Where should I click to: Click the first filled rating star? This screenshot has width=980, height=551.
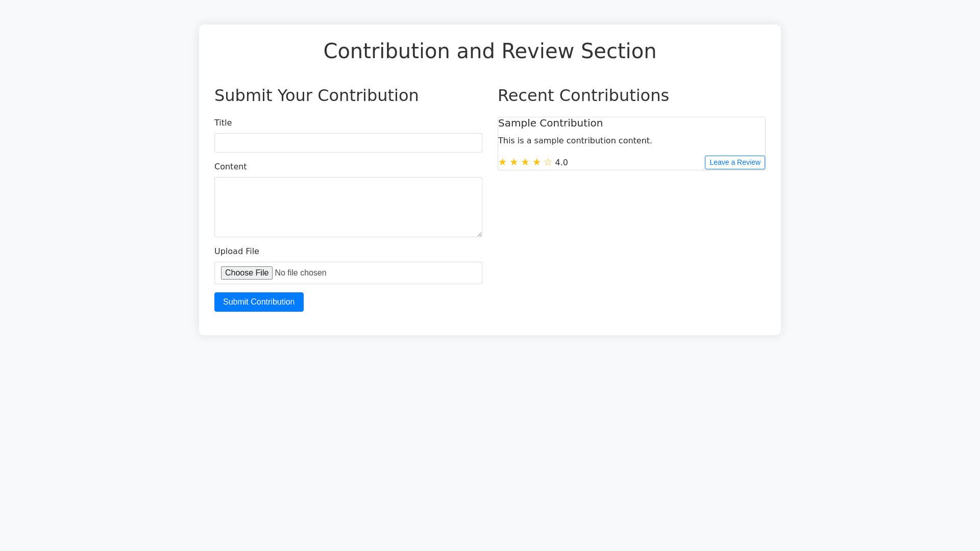coord(502,162)
